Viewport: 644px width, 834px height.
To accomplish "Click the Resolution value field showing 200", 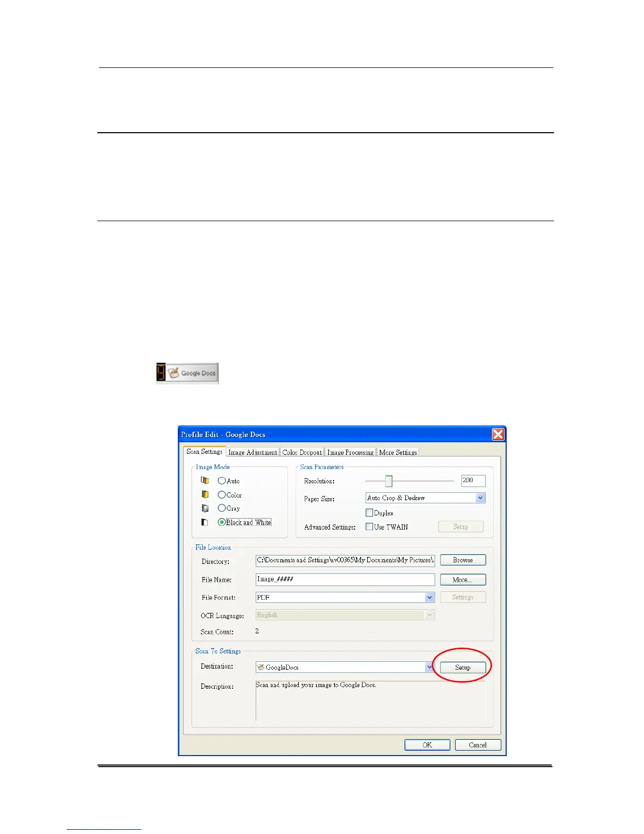I will 473,480.
